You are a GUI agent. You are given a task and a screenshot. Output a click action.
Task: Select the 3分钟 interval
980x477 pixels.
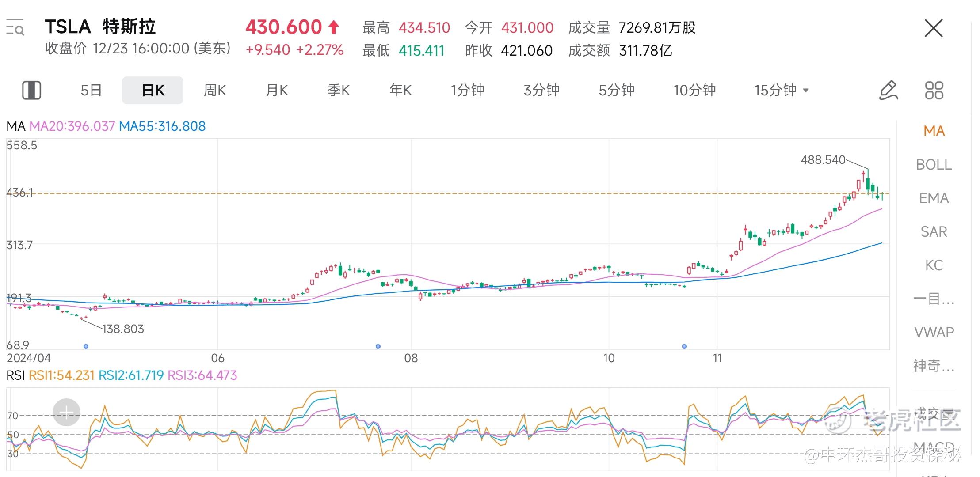click(x=541, y=90)
